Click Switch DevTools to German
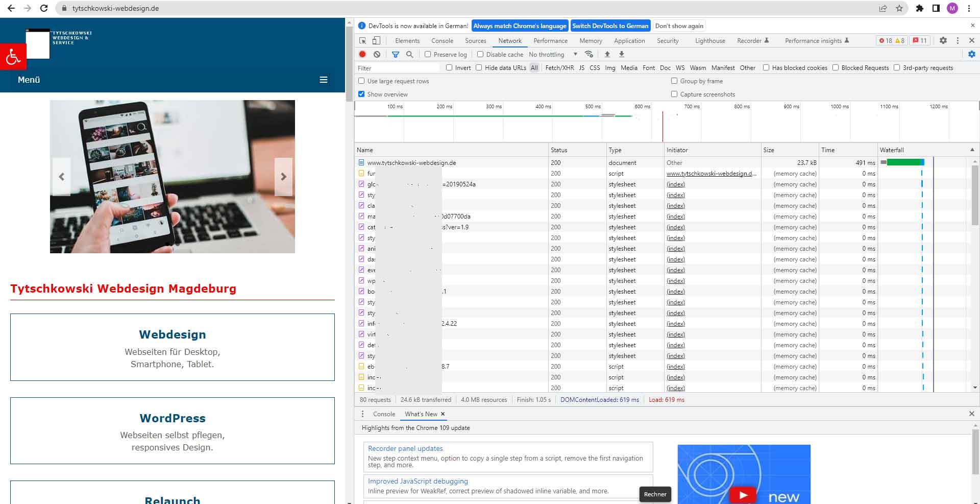The image size is (980, 504). coord(610,26)
